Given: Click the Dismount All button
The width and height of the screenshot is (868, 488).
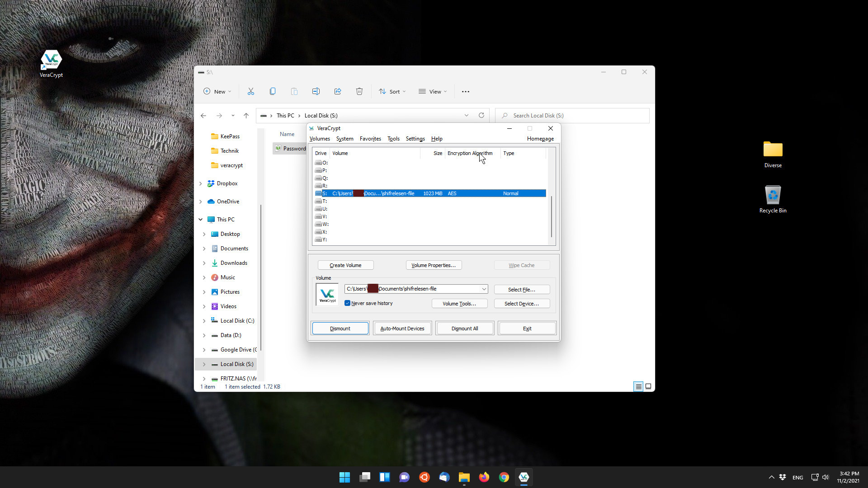Looking at the screenshot, I should pyautogui.click(x=465, y=328).
